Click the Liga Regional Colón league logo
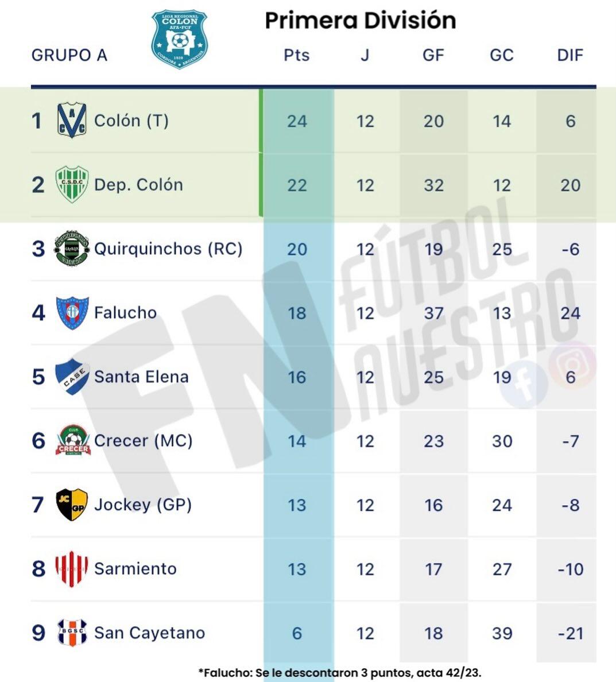Viewport: 616px width, 682px height. 179,39
